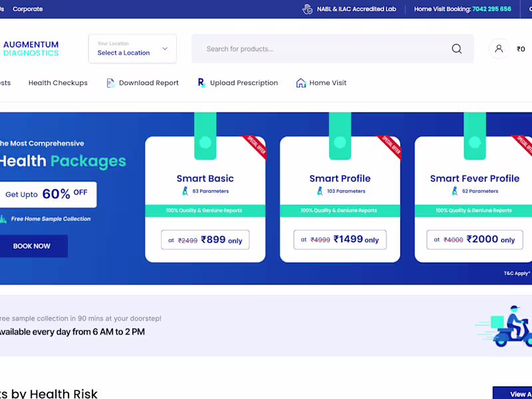
Task: Click the search magnifier icon
Action: pos(457,49)
